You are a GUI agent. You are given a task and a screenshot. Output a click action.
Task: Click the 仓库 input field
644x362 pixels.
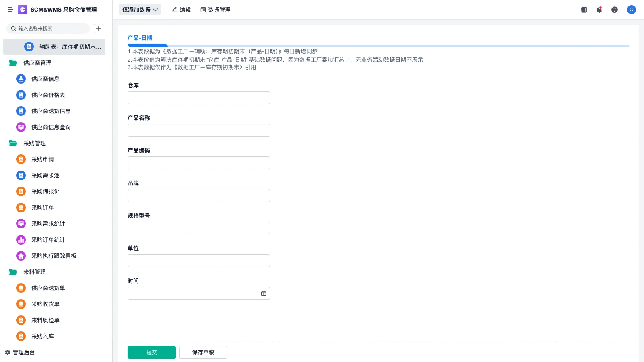point(199,98)
